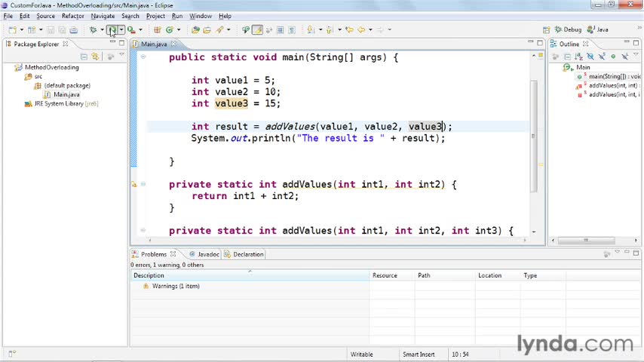Open the Source menu
The image size is (644, 362).
(45, 16)
